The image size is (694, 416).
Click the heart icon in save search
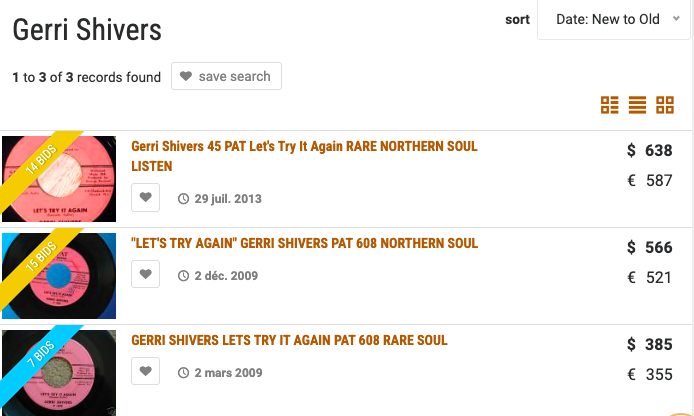point(186,76)
